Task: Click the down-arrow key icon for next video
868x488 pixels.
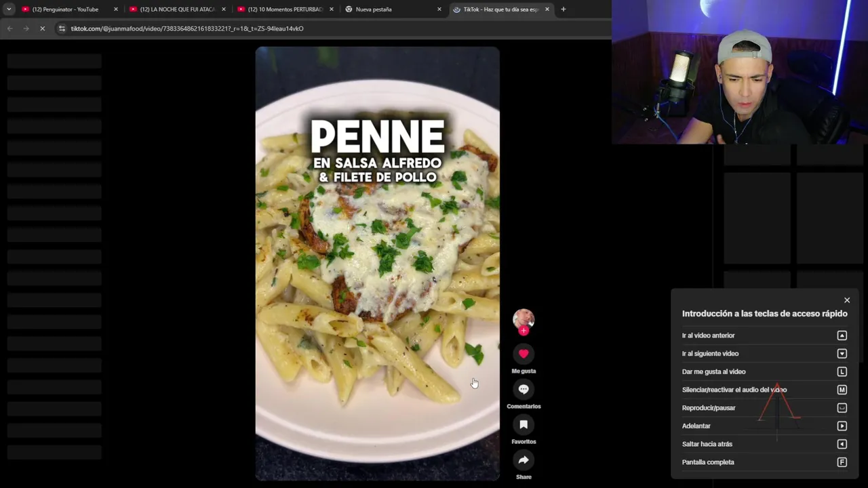Action: pyautogui.click(x=842, y=354)
